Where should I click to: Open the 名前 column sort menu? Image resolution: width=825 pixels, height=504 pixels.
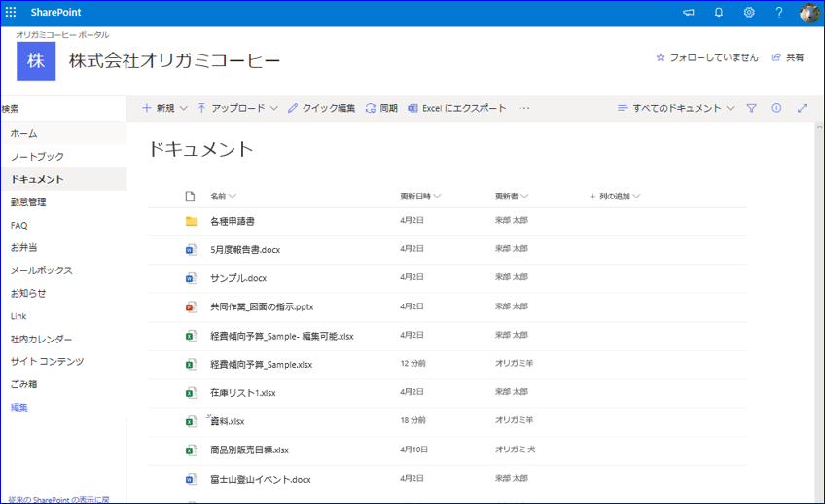[x=223, y=197]
